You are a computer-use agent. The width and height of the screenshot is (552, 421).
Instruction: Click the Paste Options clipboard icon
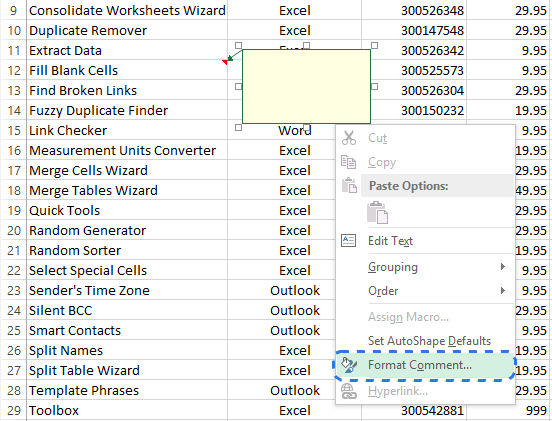tap(349, 186)
